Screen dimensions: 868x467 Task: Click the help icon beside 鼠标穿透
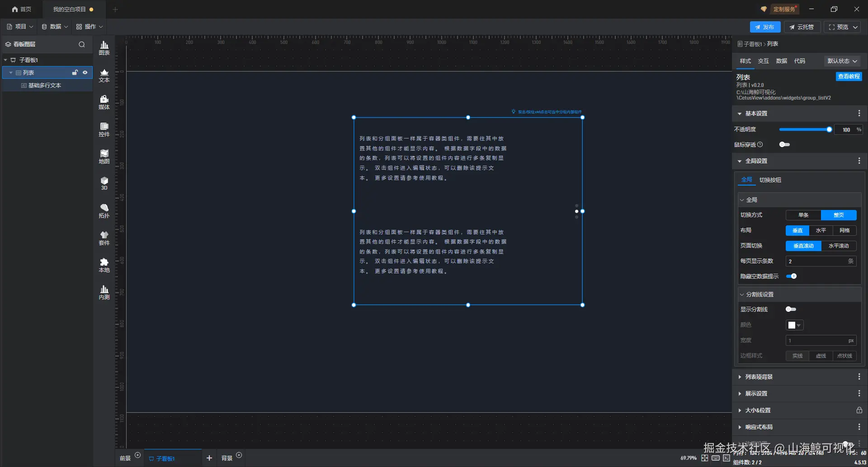click(x=760, y=145)
